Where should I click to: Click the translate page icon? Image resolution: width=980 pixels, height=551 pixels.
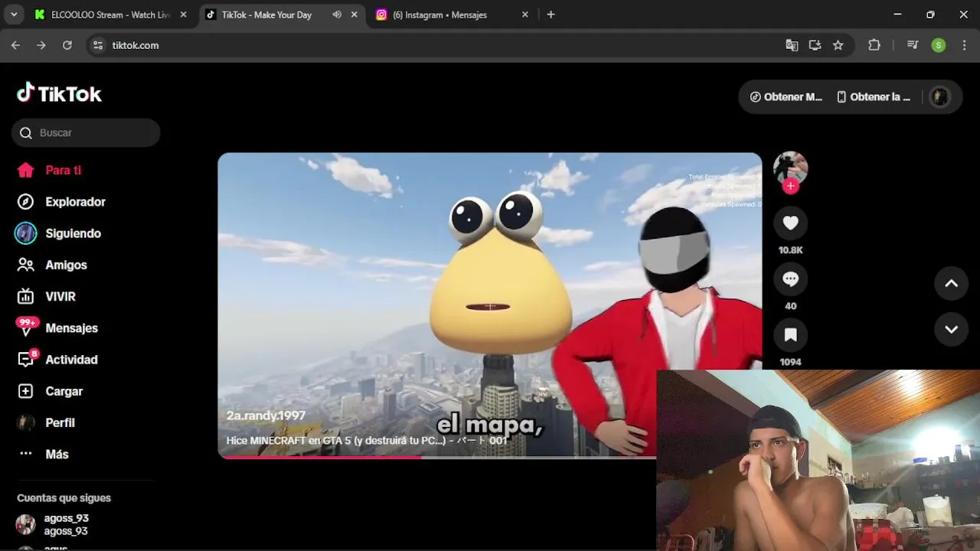pyautogui.click(x=792, y=45)
